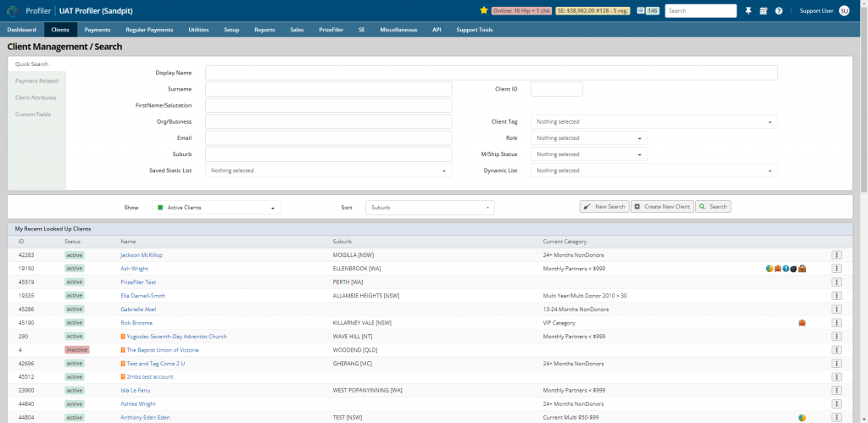Open the help question mark icon
868x423 pixels.
coord(779,10)
